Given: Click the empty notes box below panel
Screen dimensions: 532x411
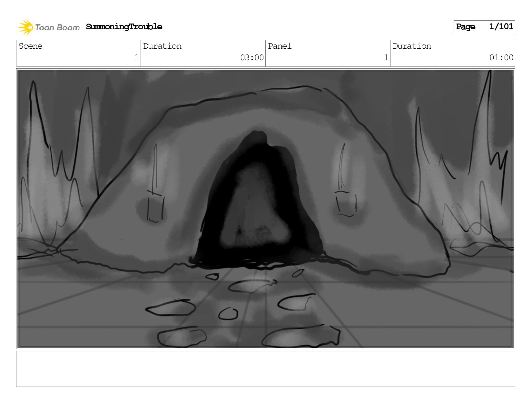Looking at the screenshot, I should 265,369.
